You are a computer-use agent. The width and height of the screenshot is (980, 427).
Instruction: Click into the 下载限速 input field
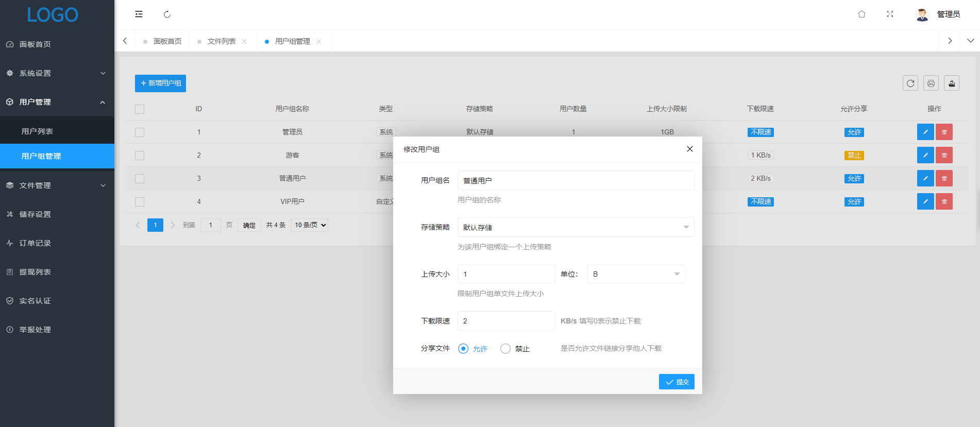506,321
